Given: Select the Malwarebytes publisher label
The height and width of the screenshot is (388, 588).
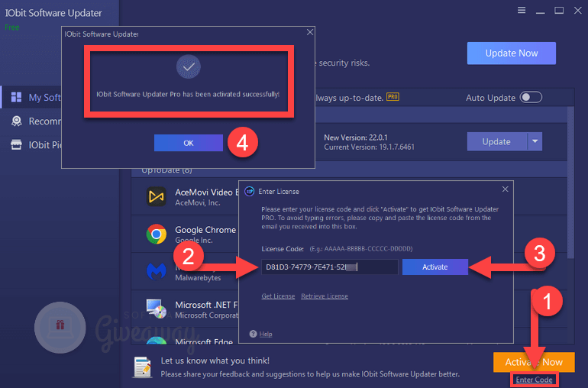Looking at the screenshot, I should 198,278.
